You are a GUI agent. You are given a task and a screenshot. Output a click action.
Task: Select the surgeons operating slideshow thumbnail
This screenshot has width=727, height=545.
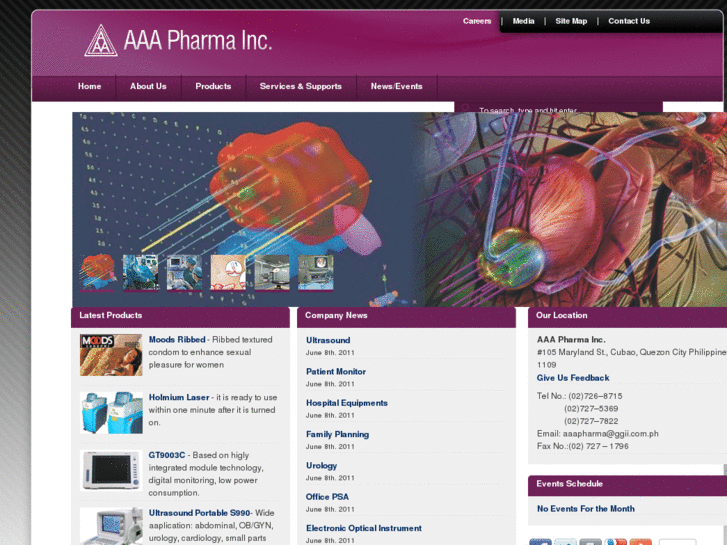coord(140,272)
